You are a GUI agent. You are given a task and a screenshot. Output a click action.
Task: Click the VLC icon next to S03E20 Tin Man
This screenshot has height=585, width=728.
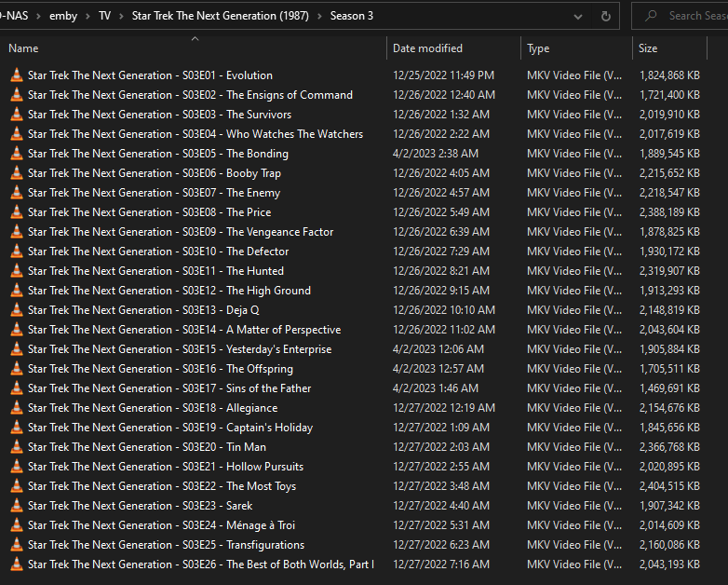tap(16, 447)
